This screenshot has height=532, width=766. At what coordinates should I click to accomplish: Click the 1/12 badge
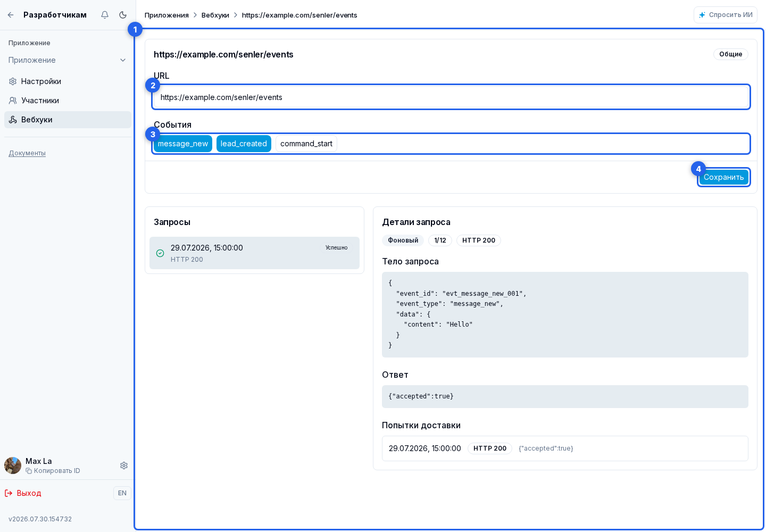coord(440,240)
